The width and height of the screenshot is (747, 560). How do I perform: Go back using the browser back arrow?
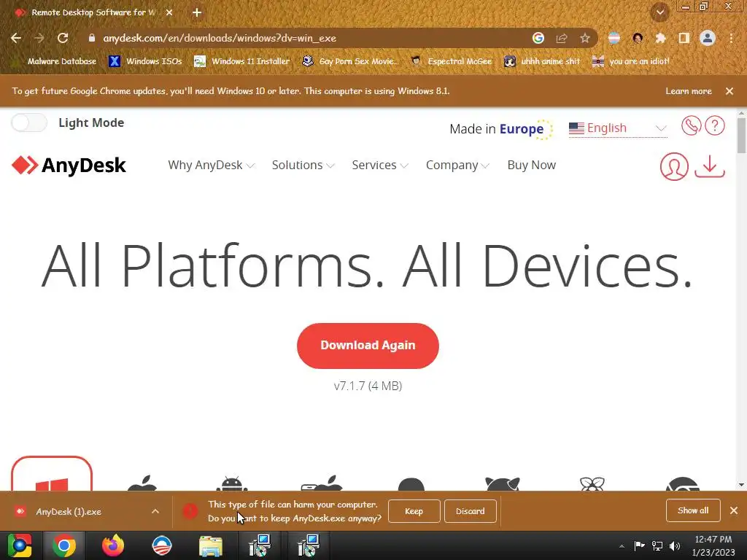click(x=16, y=38)
